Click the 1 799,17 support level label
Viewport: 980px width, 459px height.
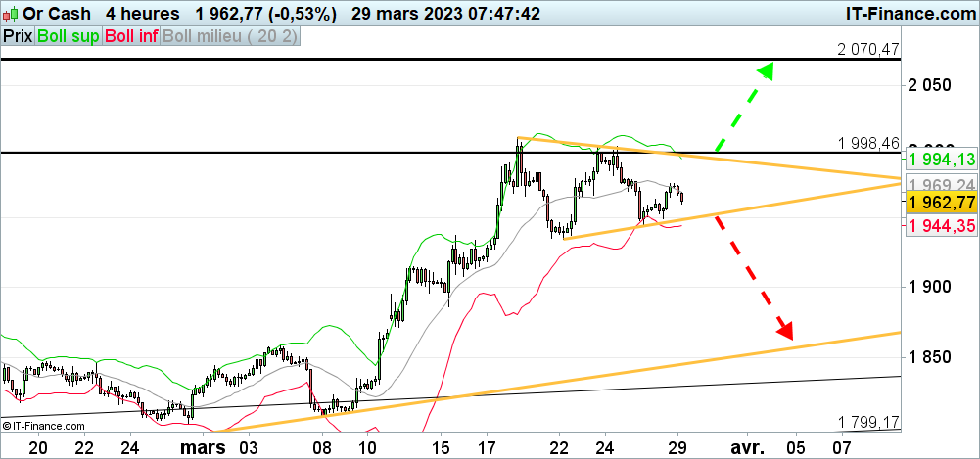tap(867, 422)
